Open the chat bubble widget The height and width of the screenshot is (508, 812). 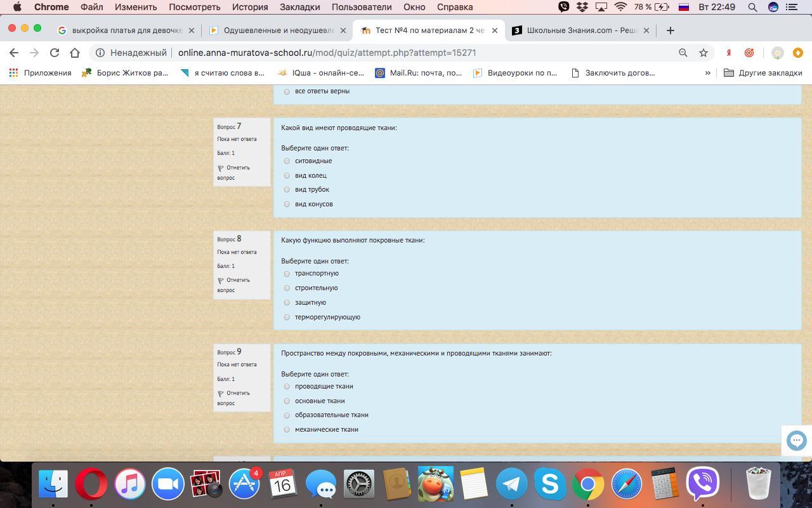coord(796,440)
